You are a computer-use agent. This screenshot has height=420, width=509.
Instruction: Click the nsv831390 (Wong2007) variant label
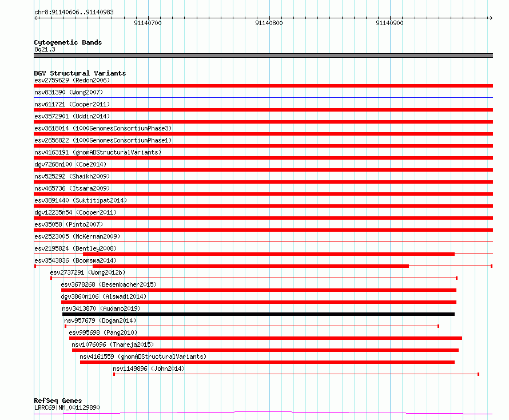(69, 92)
